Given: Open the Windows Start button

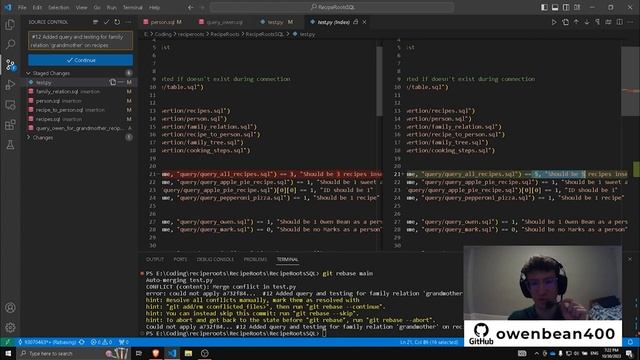Looking at the screenshot, I should click(8, 353).
